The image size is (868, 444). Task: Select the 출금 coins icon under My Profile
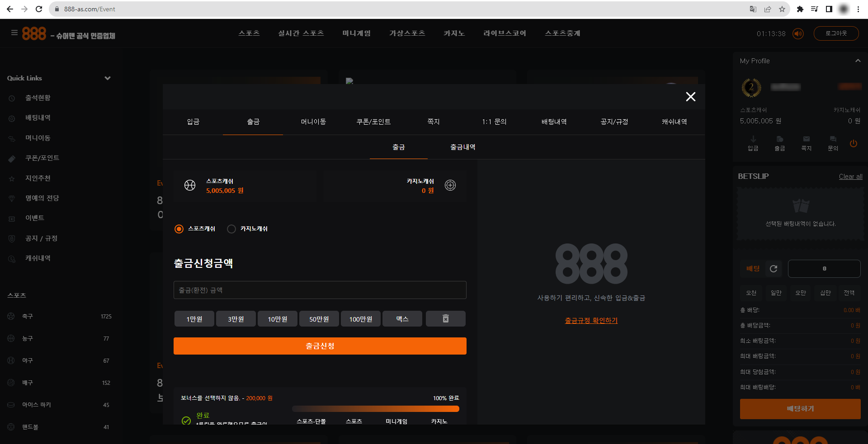[x=779, y=141]
